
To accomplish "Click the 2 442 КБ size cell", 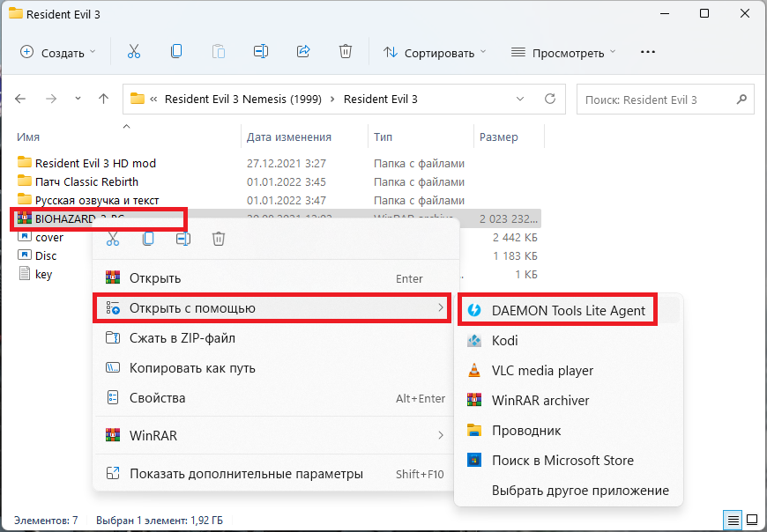I will [x=515, y=238].
